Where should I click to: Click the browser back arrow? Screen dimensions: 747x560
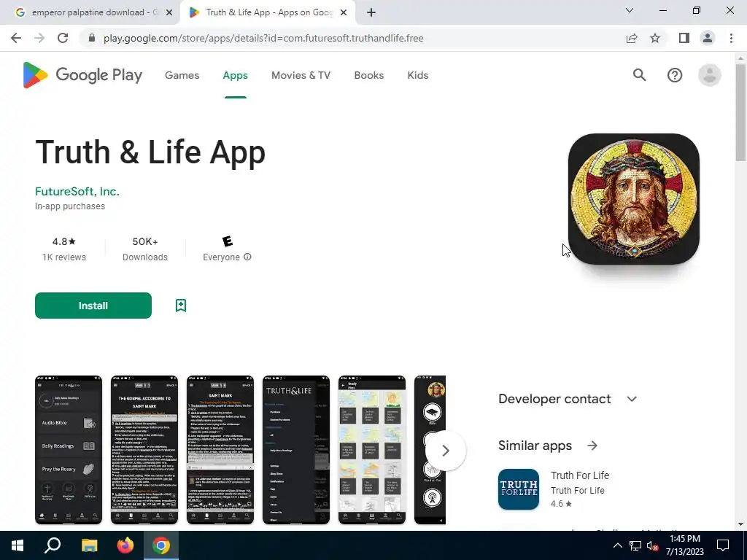point(16,38)
